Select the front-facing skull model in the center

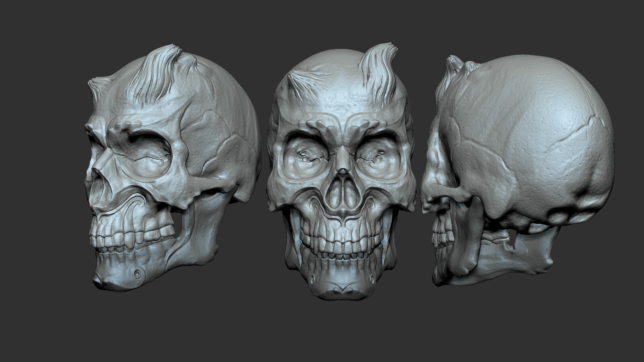341,171
